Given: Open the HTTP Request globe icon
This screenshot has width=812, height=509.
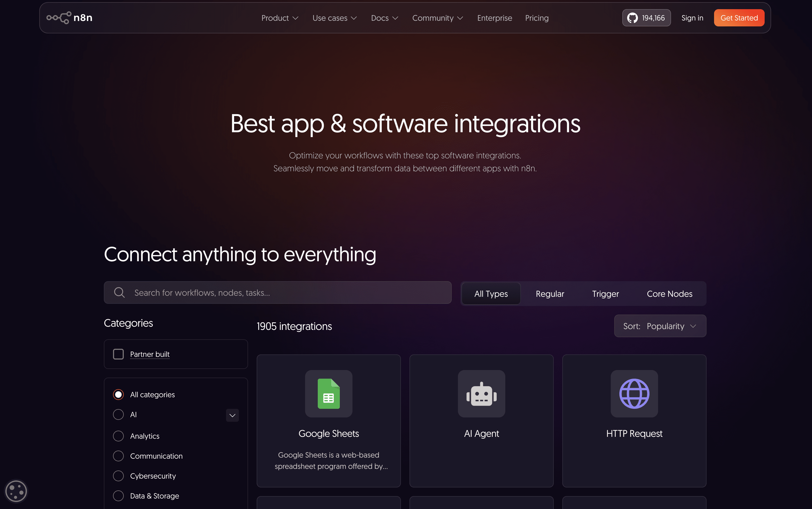Looking at the screenshot, I should point(634,393).
